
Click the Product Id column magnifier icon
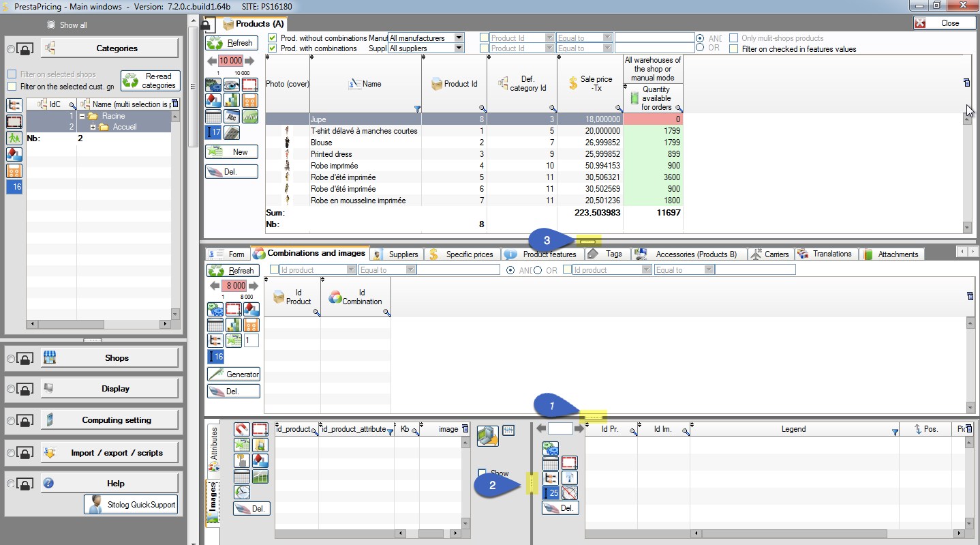click(x=483, y=108)
